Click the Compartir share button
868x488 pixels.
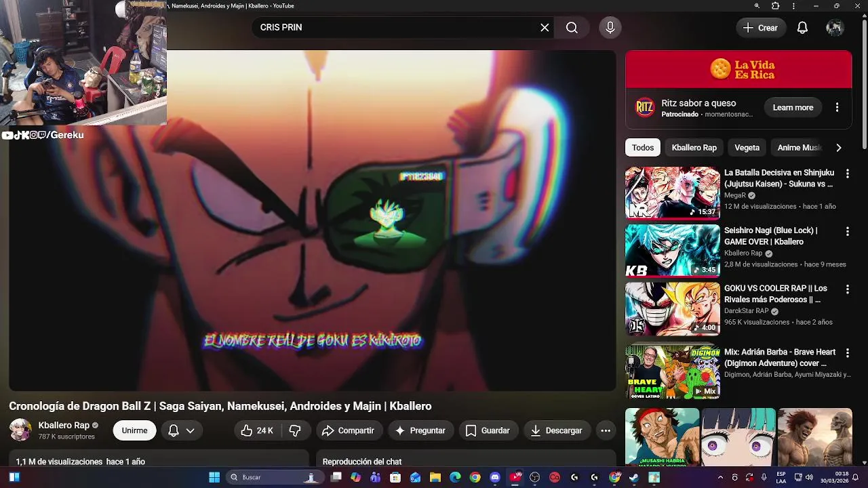348,430
